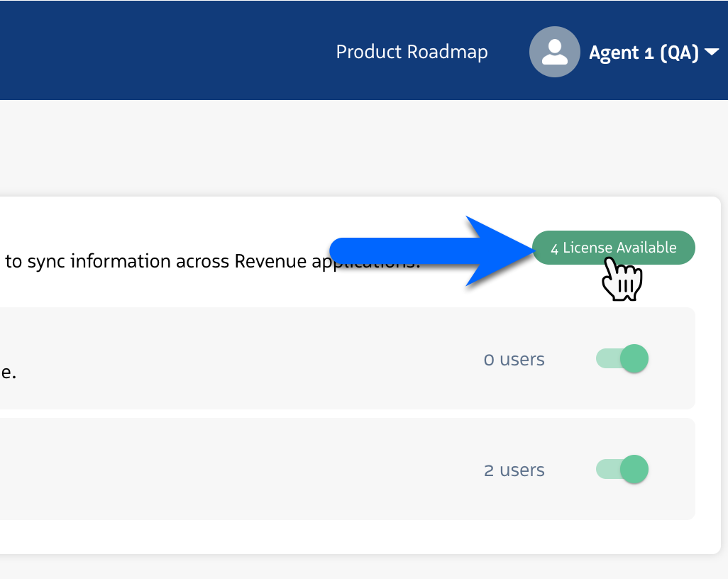Click the gray user avatar icon

point(554,52)
